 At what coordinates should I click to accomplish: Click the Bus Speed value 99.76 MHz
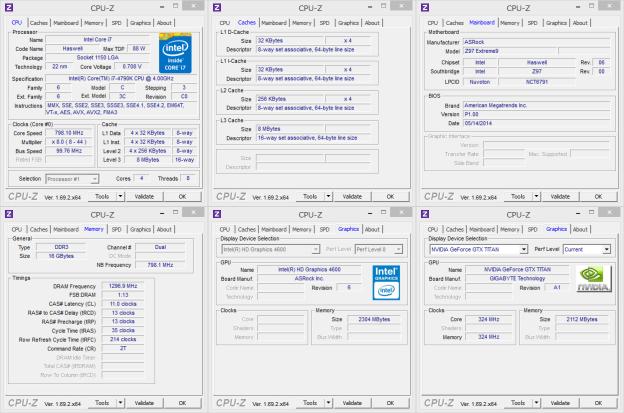point(69,151)
